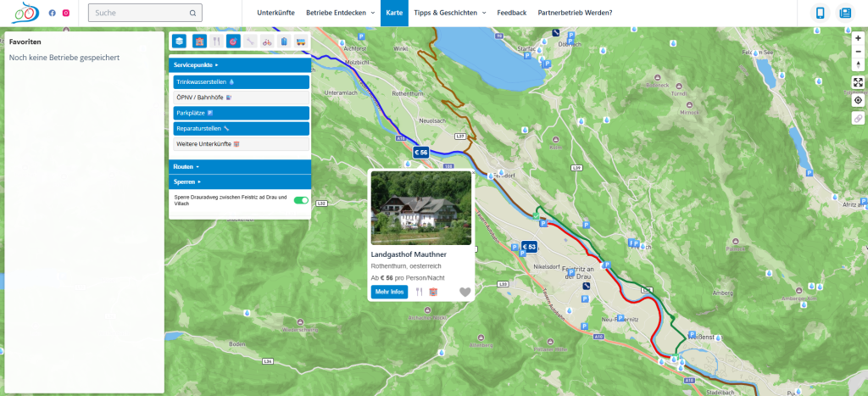
Task: Click the Mehr Infos button
Action: pyautogui.click(x=389, y=292)
